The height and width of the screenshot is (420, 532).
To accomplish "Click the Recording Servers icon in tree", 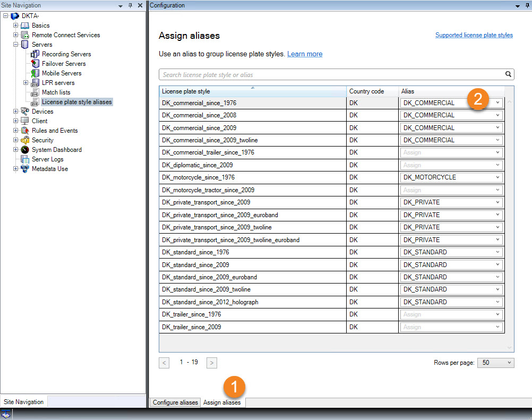I will (x=36, y=54).
